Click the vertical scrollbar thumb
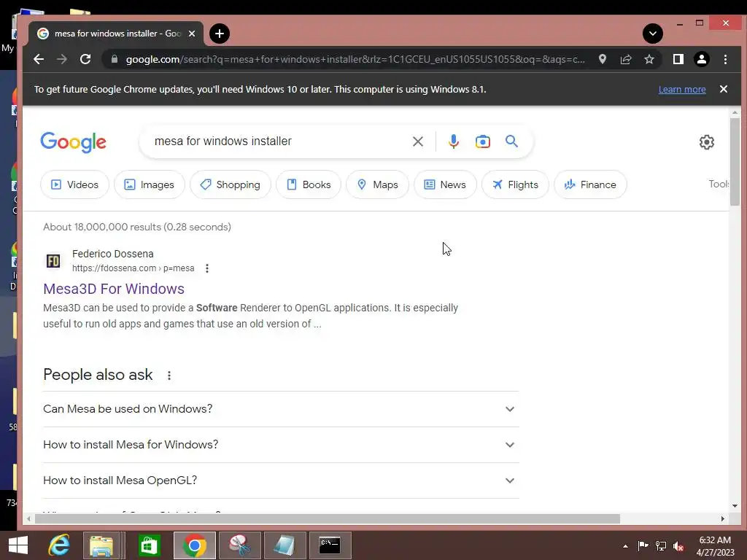 (735, 162)
